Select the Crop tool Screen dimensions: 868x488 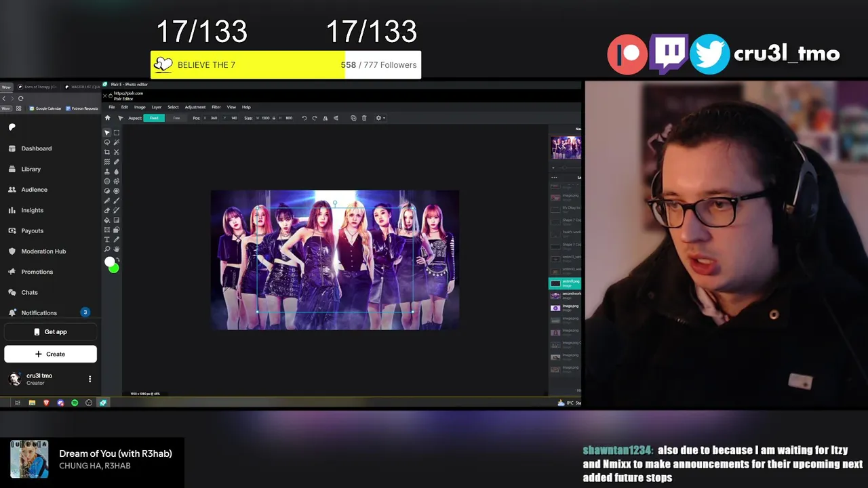pos(107,152)
